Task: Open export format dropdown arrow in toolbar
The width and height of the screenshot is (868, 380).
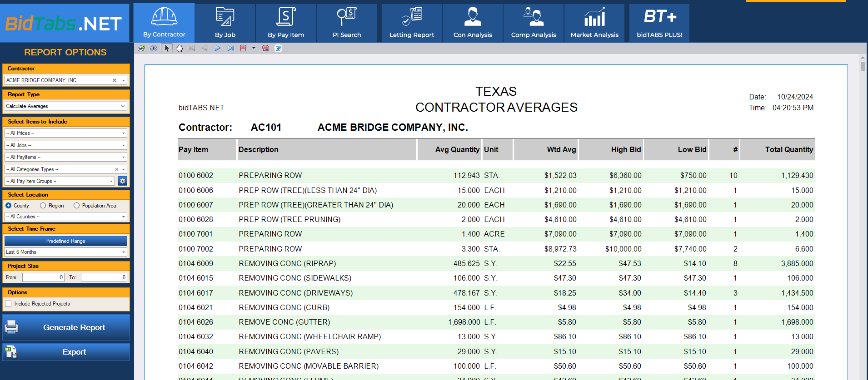Action: pyautogui.click(x=254, y=48)
